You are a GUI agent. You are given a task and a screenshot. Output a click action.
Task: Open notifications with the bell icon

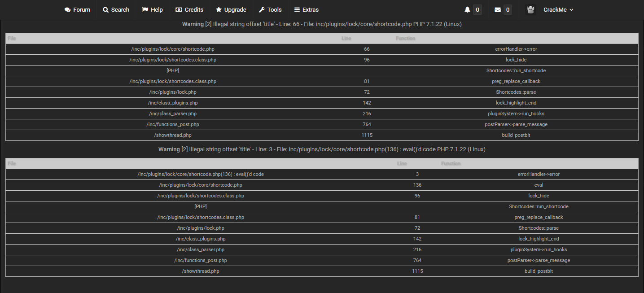pos(467,10)
